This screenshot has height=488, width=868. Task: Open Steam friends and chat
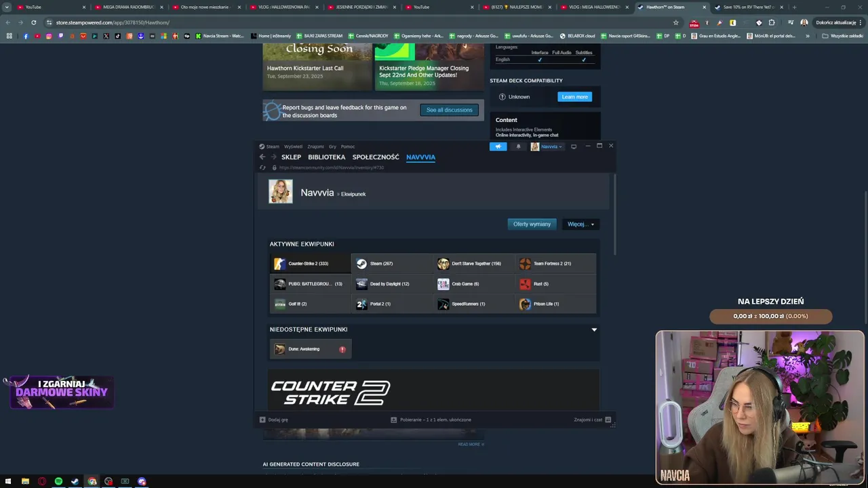tap(593, 420)
